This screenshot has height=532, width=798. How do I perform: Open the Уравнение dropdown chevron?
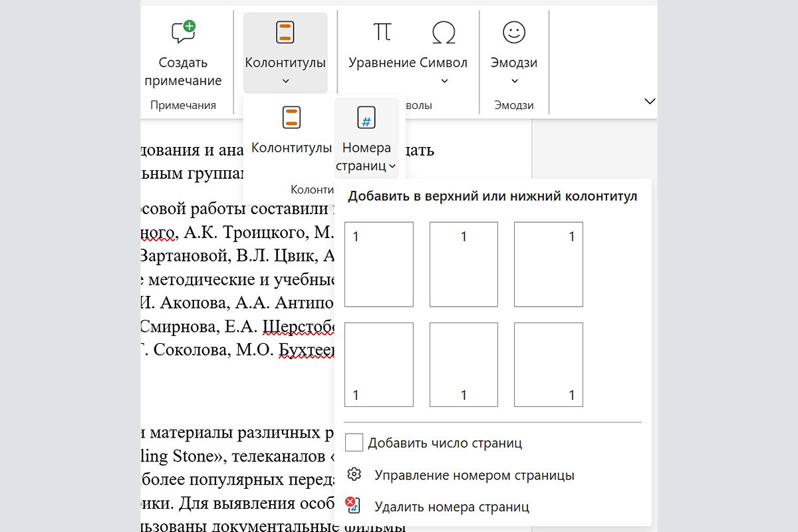coord(444,80)
